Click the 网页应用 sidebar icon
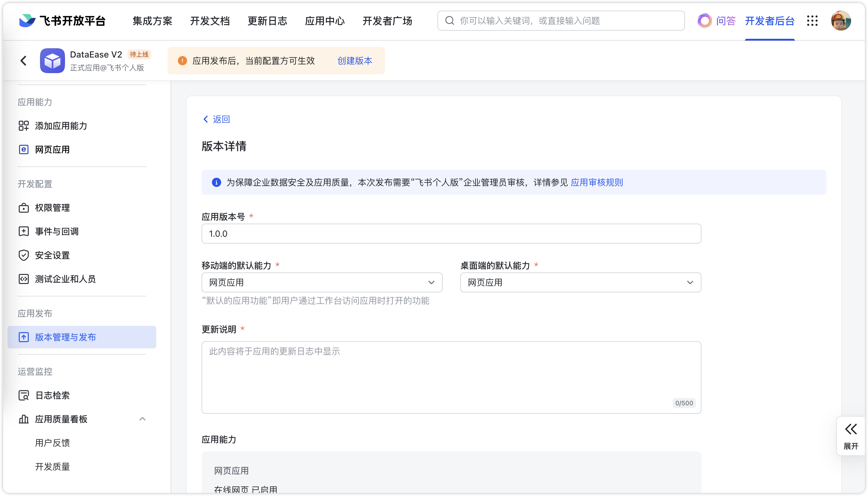This screenshot has height=496, width=868. pyautogui.click(x=23, y=149)
